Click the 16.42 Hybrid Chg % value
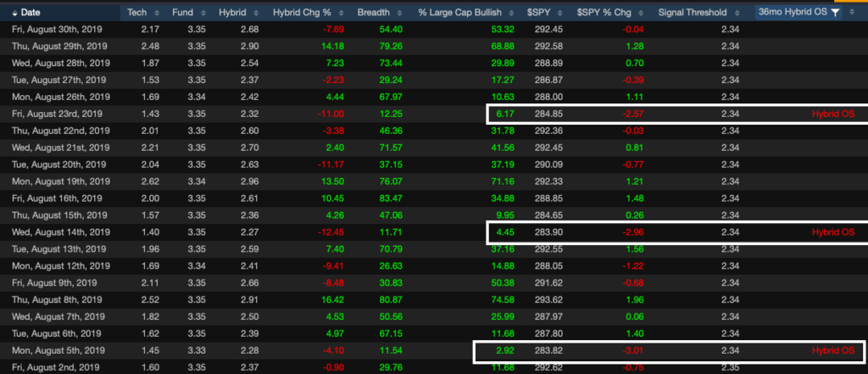 334,299
